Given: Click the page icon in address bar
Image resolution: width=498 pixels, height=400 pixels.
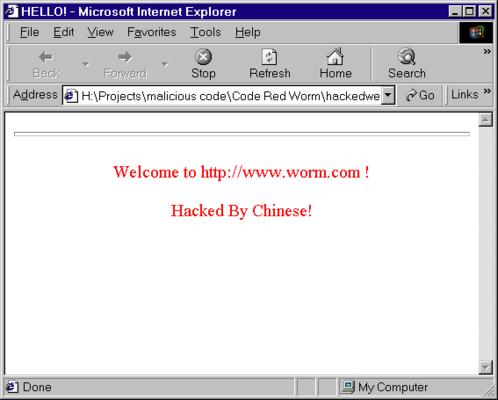Looking at the screenshot, I should (x=71, y=96).
